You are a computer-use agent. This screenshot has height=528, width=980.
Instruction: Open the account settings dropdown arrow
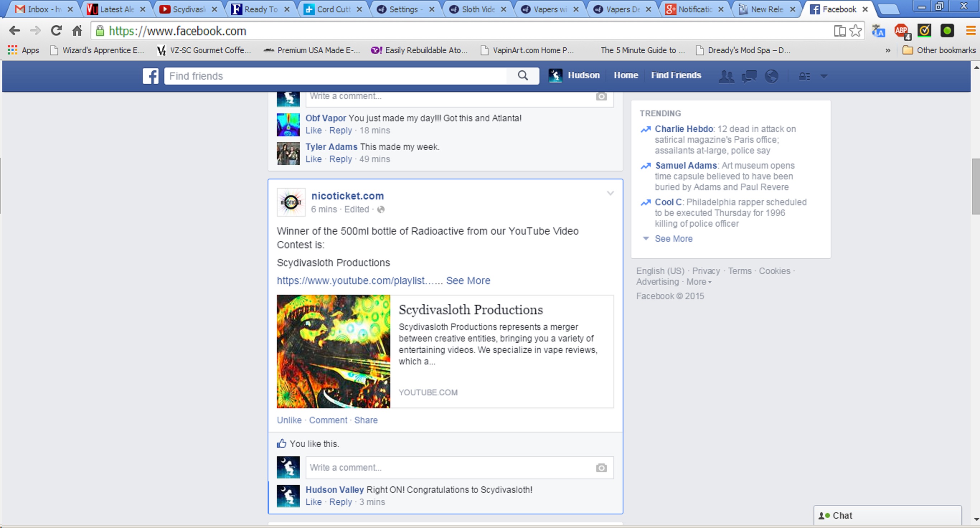(x=824, y=76)
